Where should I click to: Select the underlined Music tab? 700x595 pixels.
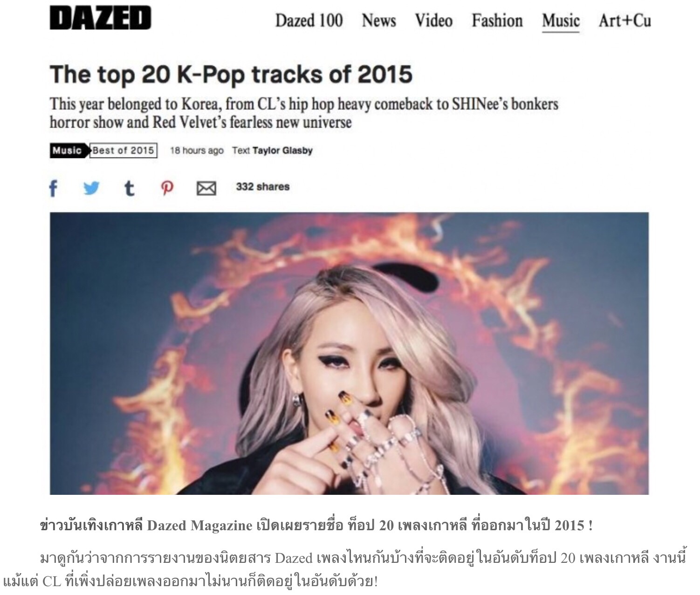pyautogui.click(x=561, y=21)
